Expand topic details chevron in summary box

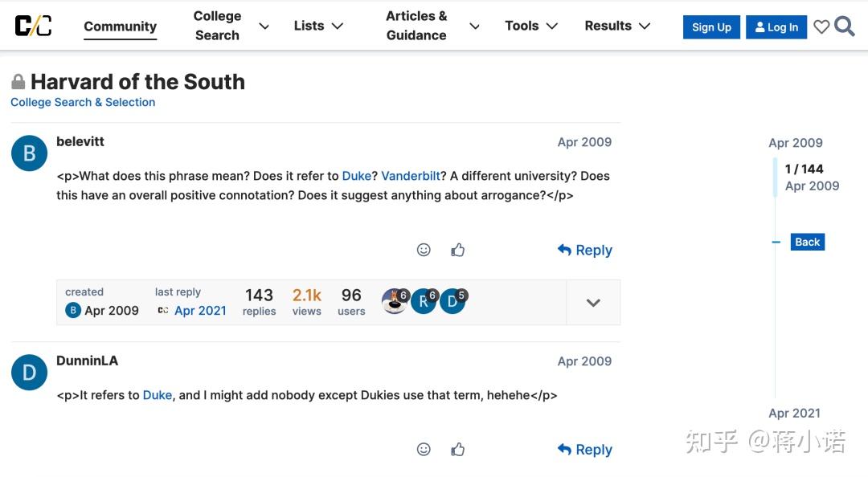pyautogui.click(x=593, y=303)
